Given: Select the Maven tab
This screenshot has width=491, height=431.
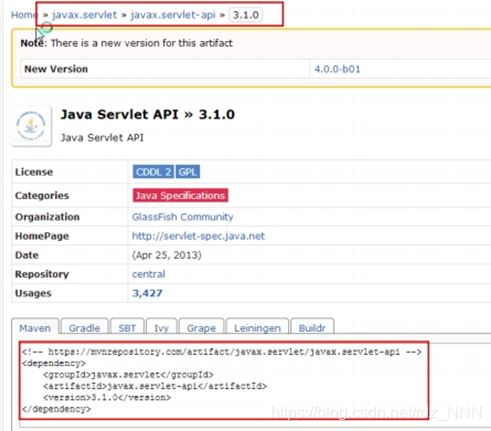Looking at the screenshot, I should point(35,328).
